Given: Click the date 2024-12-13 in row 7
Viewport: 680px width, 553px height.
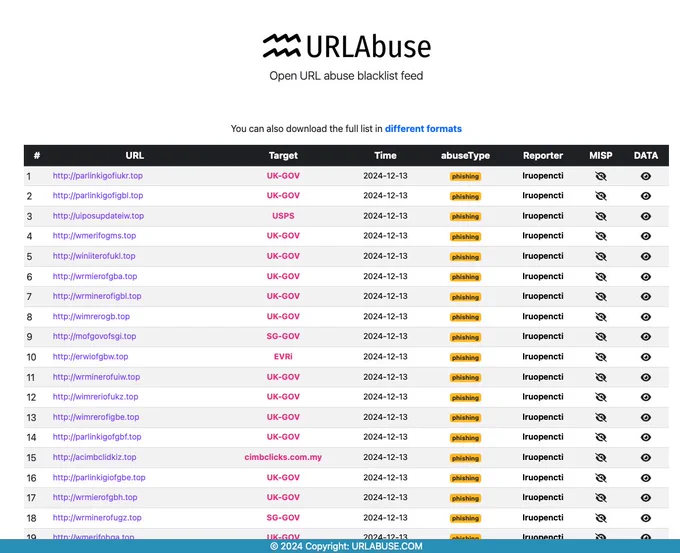Looking at the screenshot, I should 385,296.
